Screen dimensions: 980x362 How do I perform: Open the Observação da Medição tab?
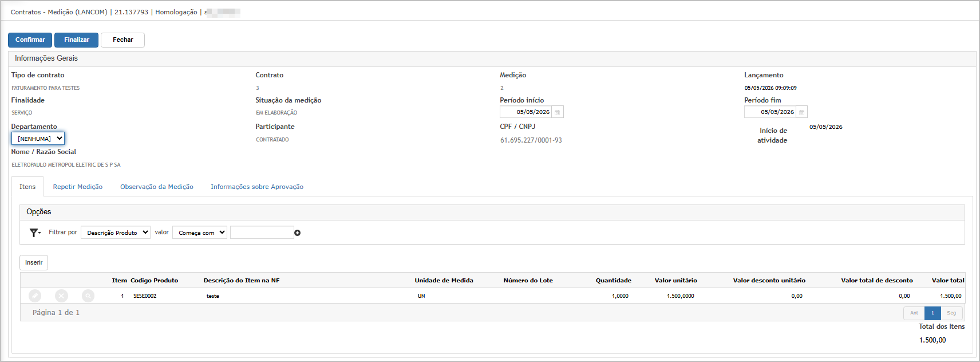(x=157, y=187)
